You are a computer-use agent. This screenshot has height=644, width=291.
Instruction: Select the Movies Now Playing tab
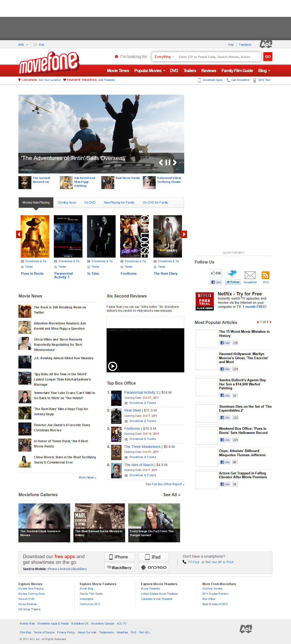(36, 203)
